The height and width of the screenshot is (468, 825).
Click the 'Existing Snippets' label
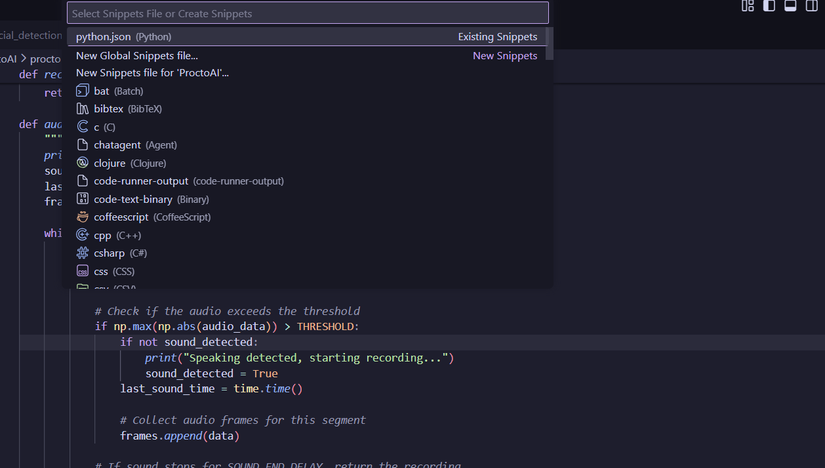(497, 37)
